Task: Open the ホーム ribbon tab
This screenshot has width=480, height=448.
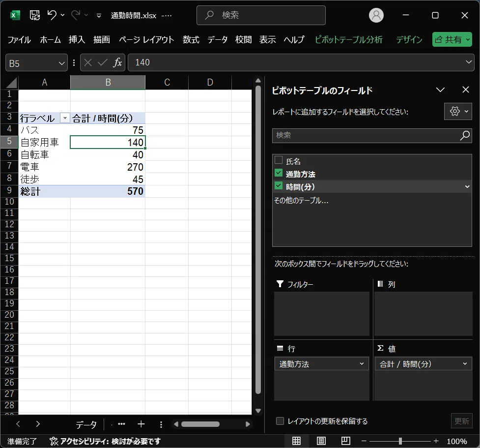Action: click(50, 39)
